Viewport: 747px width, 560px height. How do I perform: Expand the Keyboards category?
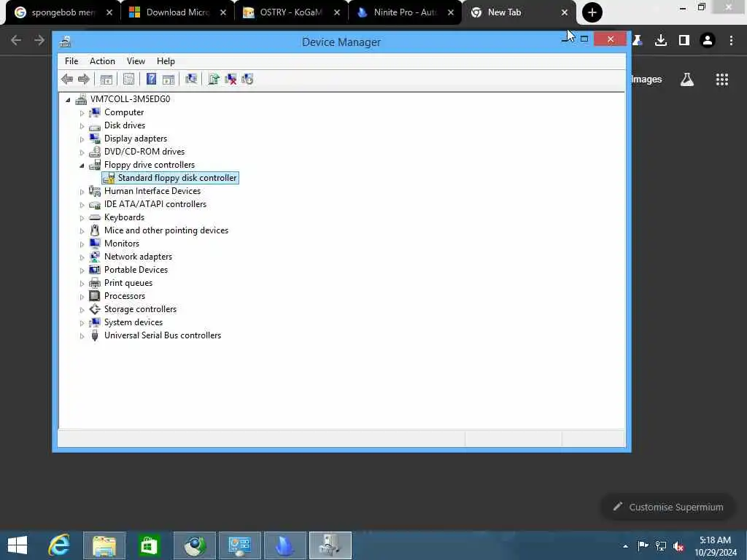(82, 217)
